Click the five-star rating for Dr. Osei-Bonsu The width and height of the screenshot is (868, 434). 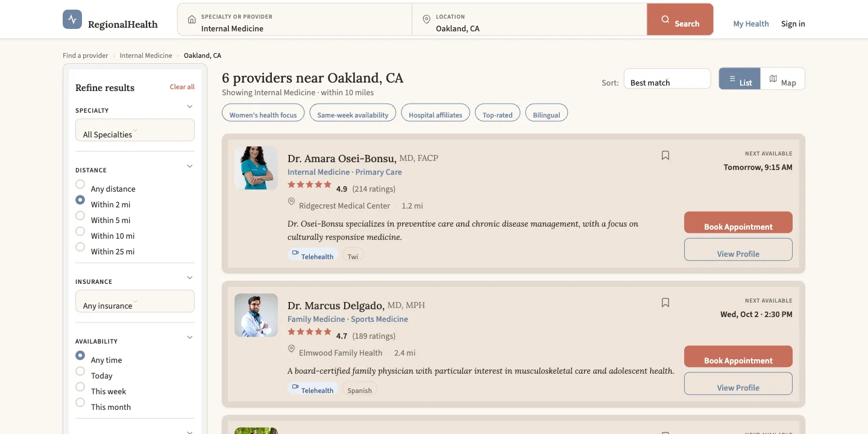(x=309, y=184)
